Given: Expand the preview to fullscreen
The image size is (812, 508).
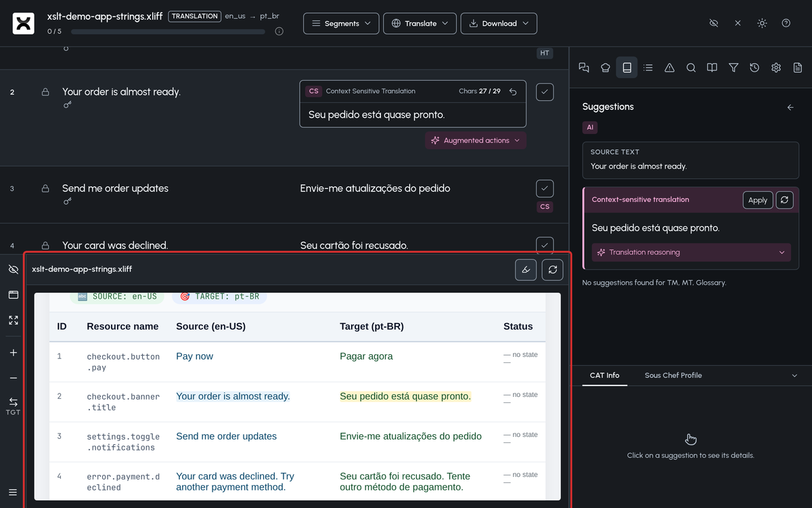Looking at the screenshot, I should [14, 320].
